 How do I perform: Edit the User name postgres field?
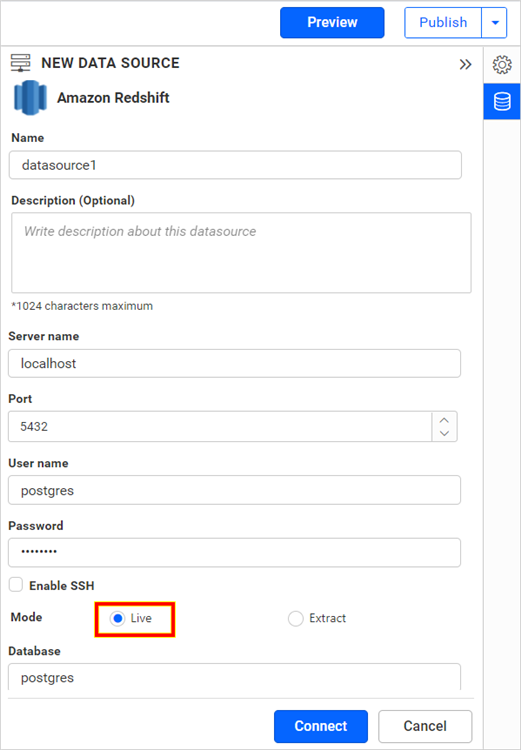(234, 490)
